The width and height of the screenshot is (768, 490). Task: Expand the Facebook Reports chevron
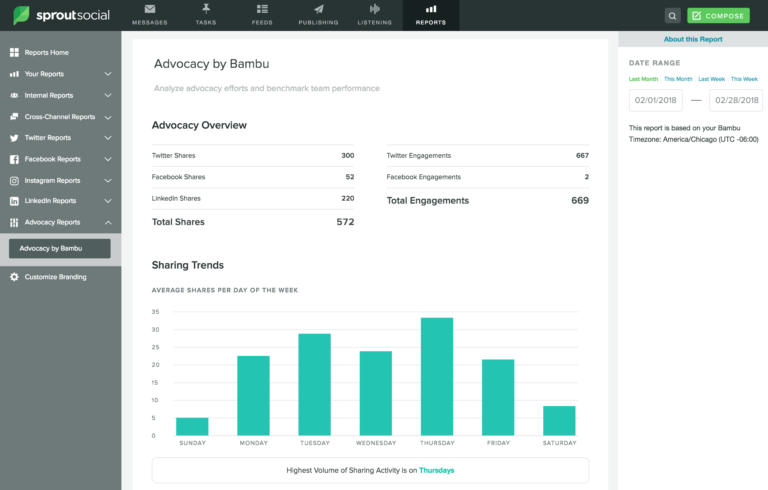pos(108,159)
